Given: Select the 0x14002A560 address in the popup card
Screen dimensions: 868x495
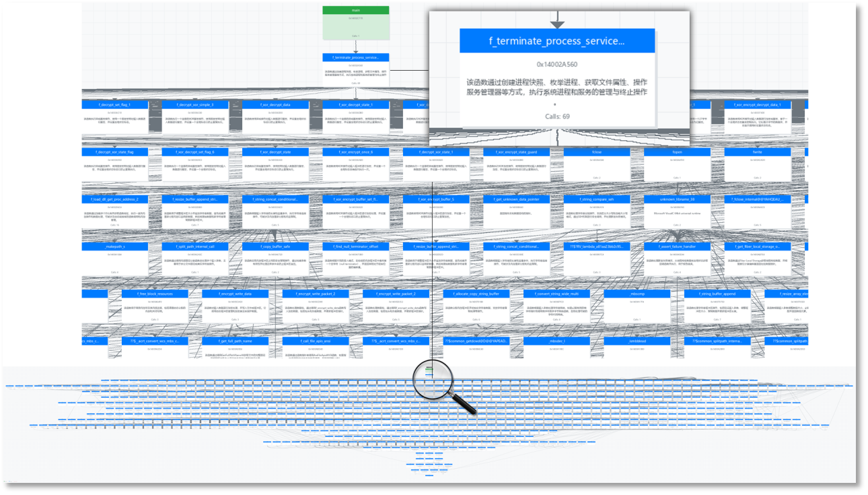Looking at the screenshot, I should (x=556, y=65).
